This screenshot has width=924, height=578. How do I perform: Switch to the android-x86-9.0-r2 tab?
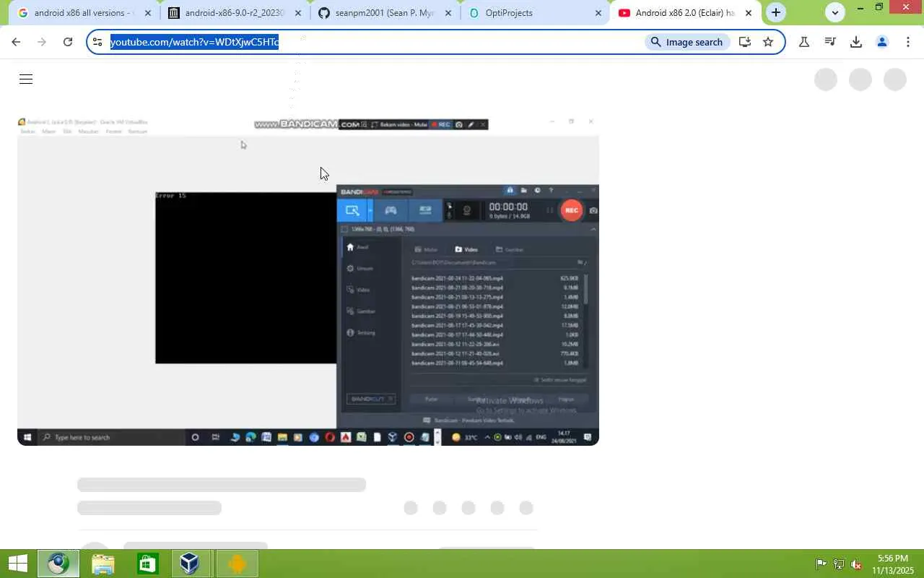(x=235, y=13)
